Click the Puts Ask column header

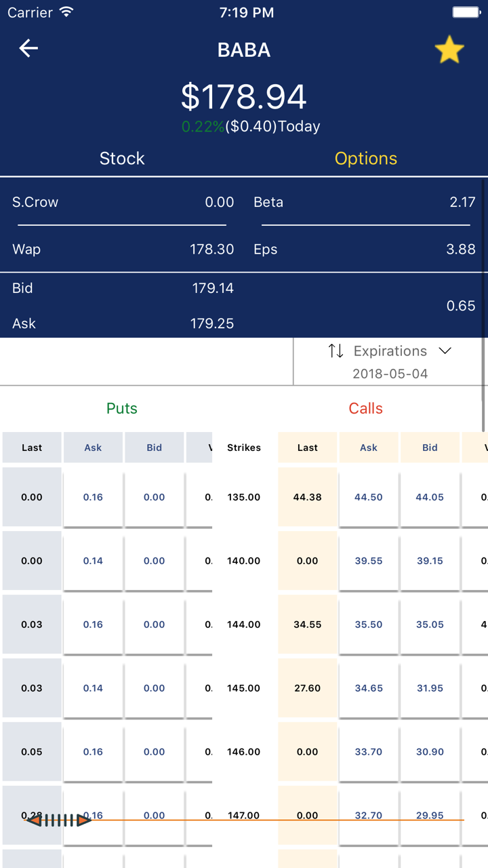pos(93,448)
